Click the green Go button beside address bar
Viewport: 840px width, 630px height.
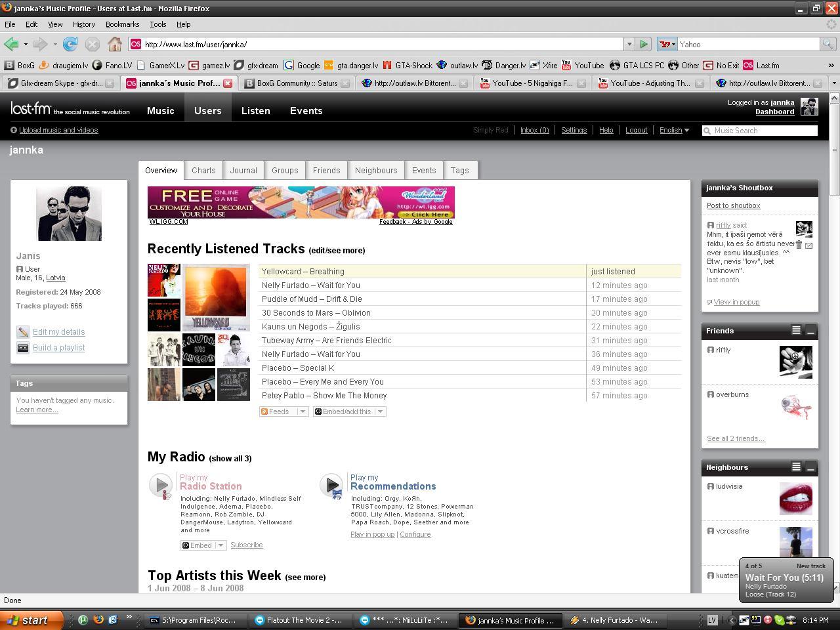point(644,44)
